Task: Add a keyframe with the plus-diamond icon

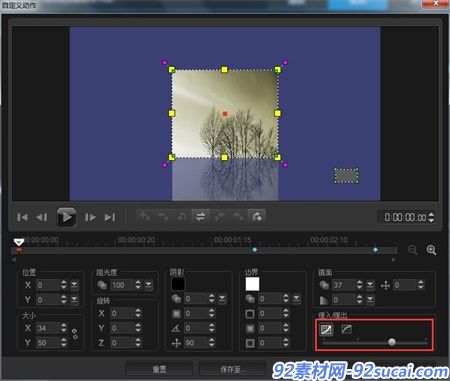Action: (145, 217)
